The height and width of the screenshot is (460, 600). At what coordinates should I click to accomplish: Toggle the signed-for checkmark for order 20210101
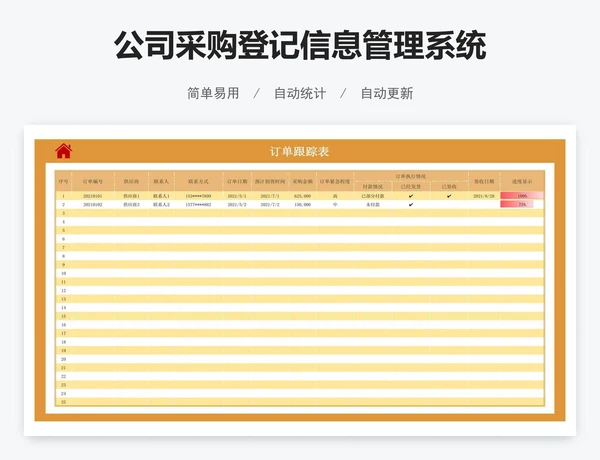tap(449, 196)
